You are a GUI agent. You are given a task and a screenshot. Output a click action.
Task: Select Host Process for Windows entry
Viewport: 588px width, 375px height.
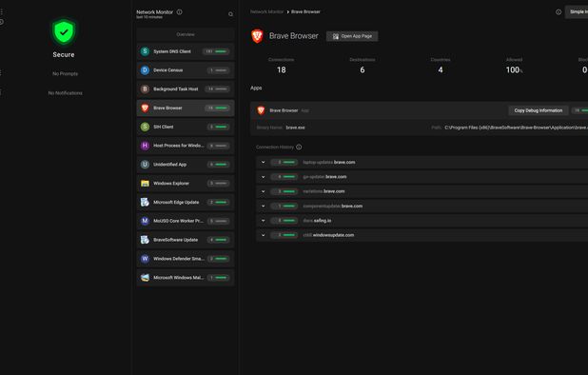coord(186,146)
